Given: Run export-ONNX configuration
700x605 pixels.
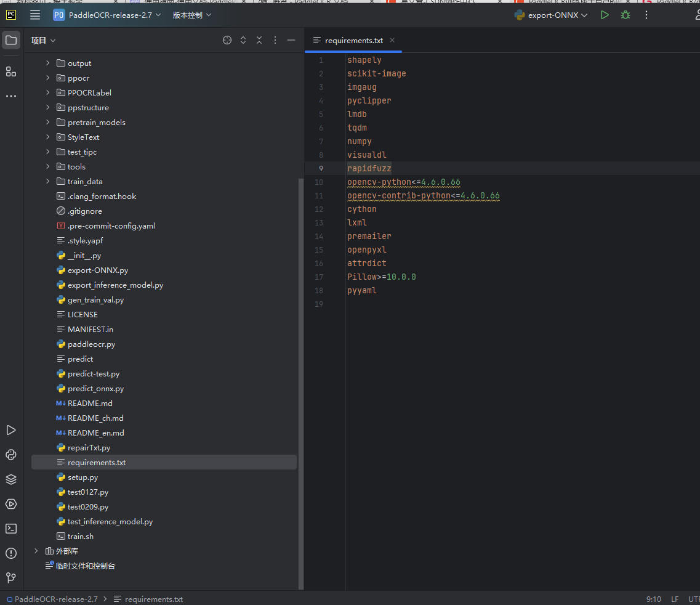Looking at the screenshot, I should [605, 15].
